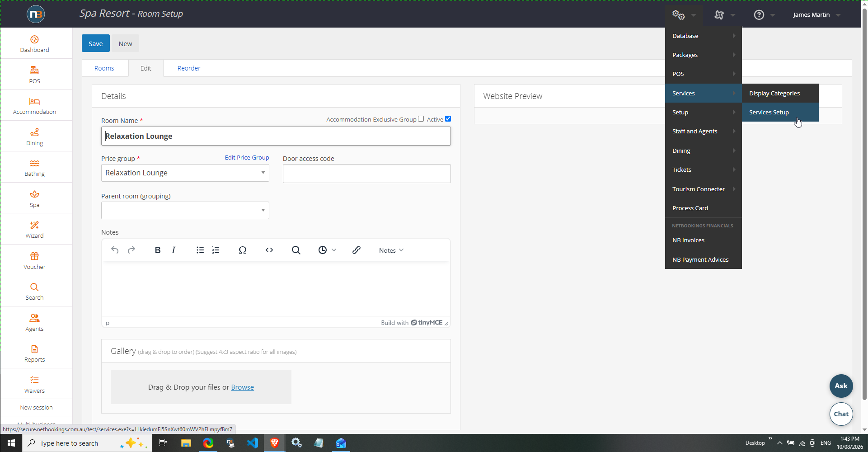Expand the Staff and Agents submenu
Screen dimensions: 868x452
point(704,131)
